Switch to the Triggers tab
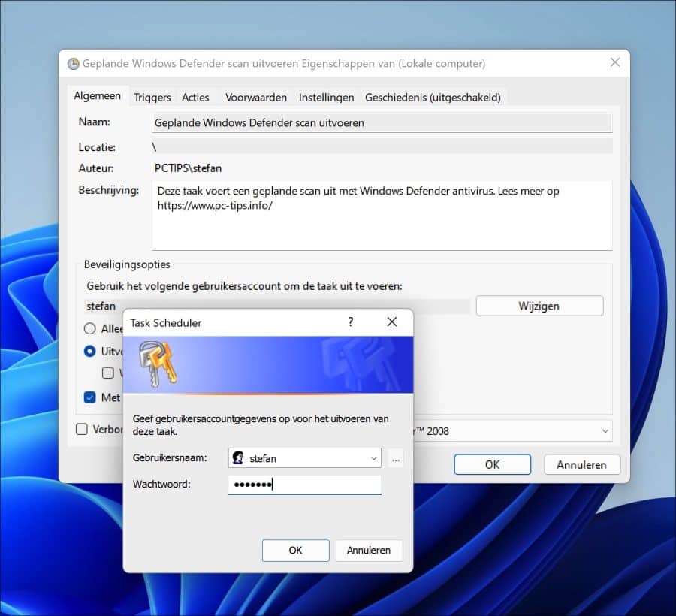The height and width of the screenshot is (616, 676). tap(152, 98)
